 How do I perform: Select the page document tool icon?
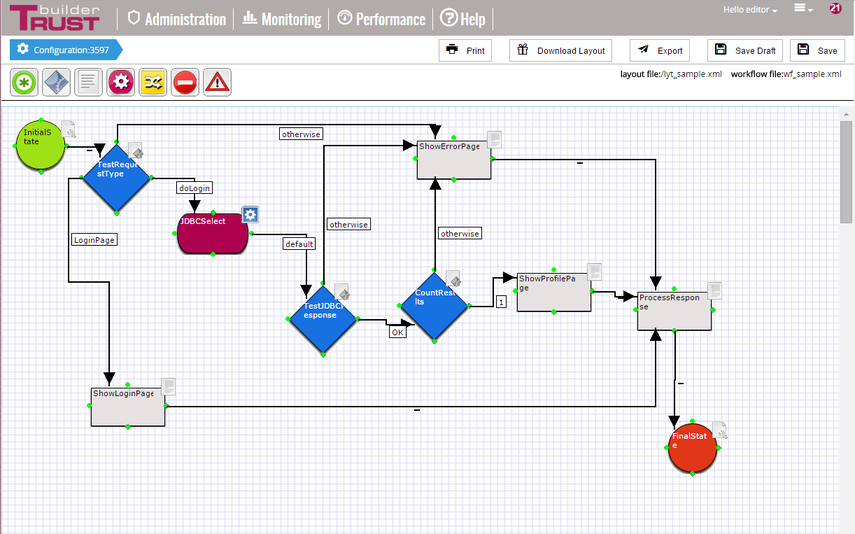pyautogui.click(x=89, y=82)
